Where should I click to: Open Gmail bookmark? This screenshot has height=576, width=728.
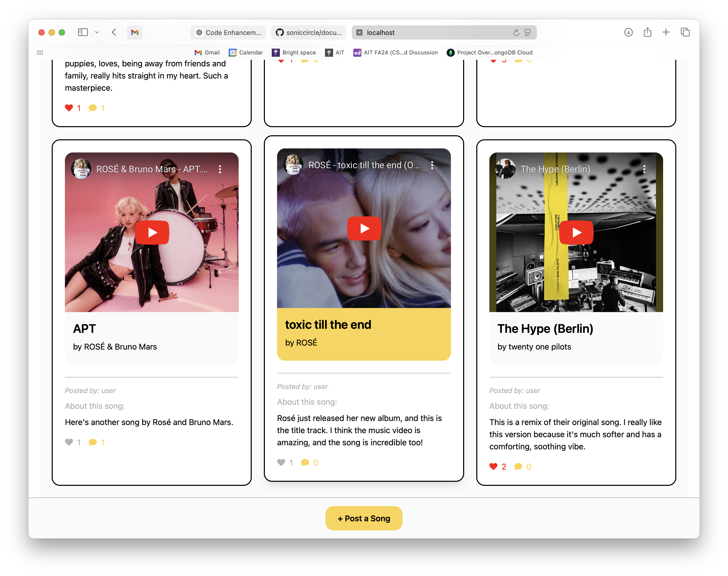(207, 52)
